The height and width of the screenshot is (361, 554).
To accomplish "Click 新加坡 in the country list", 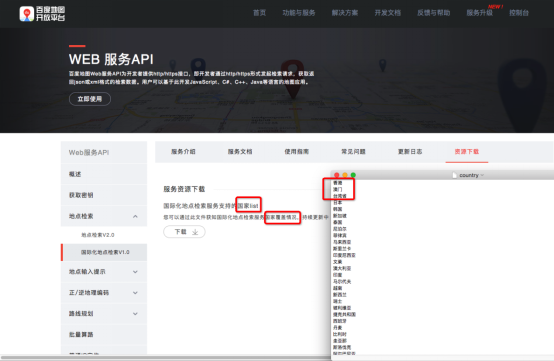I will click(x=340, y=215).
